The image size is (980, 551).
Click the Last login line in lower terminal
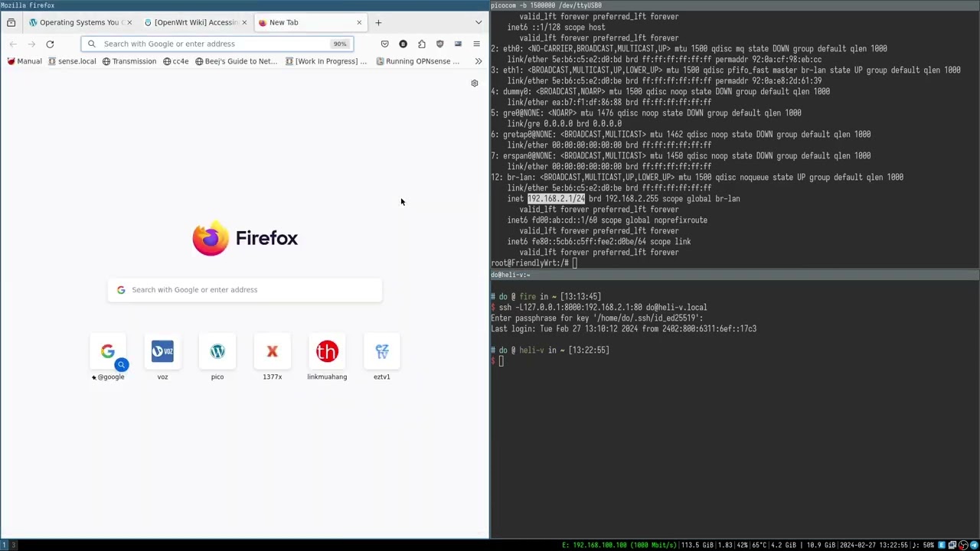click(623, 329)
